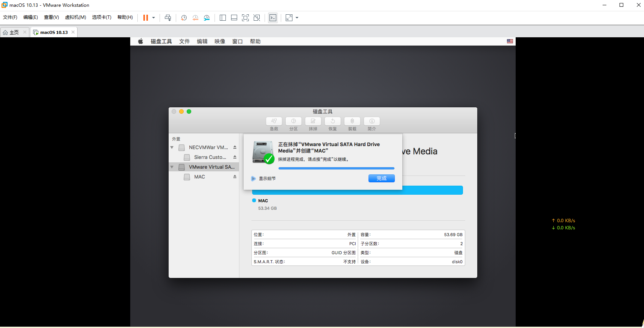Open the VMware 虚拟机(M) menu
Image resolution: width=644 pixels, height=328 pixels.
click(76, 17)
